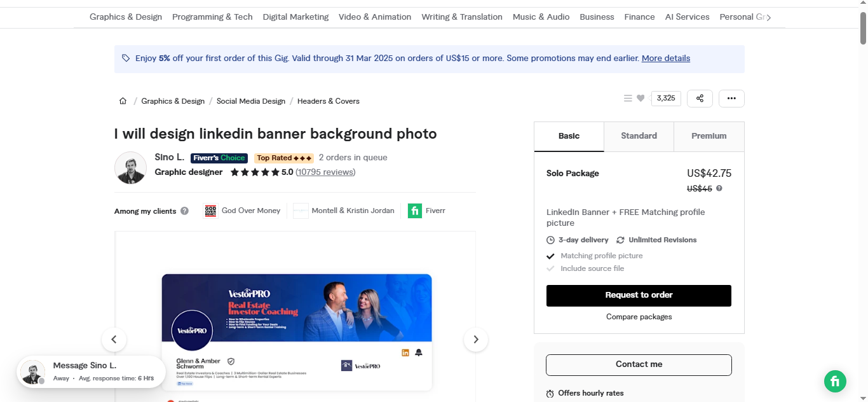Open the Graphics & Design category menu

126,17
